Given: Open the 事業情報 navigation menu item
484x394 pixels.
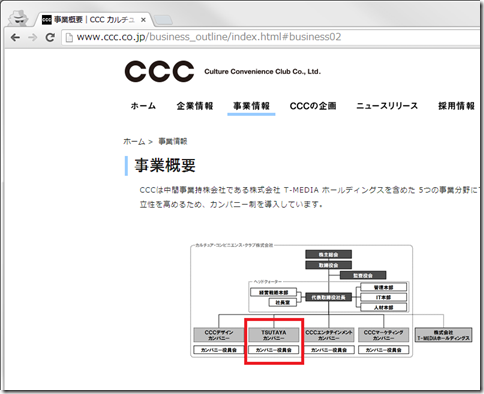Looking at the screenshot, I should [251, 106].
